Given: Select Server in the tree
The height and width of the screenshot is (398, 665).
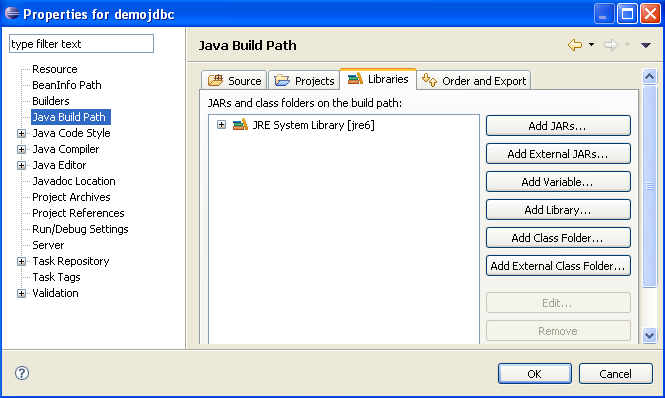Looking at the screenshot, I should [48, 245].
